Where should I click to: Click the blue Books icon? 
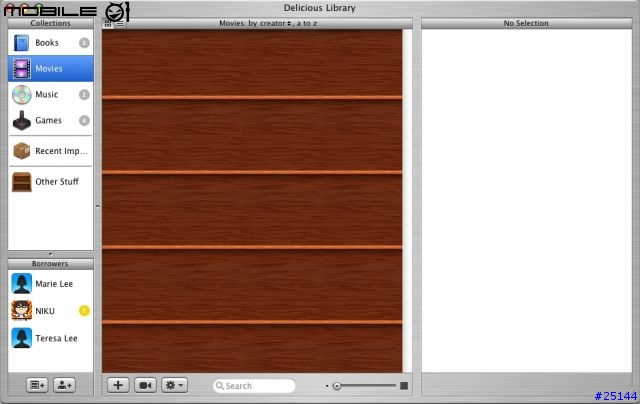point(21,43)
